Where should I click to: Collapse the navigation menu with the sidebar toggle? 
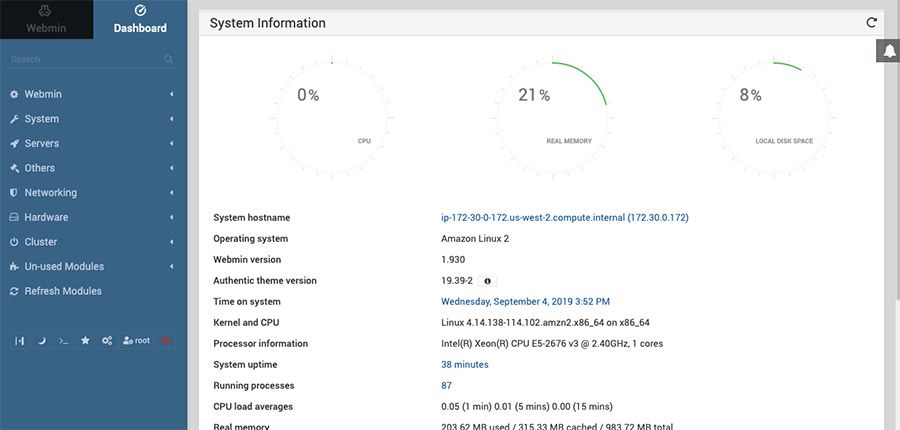coord(20,340)
